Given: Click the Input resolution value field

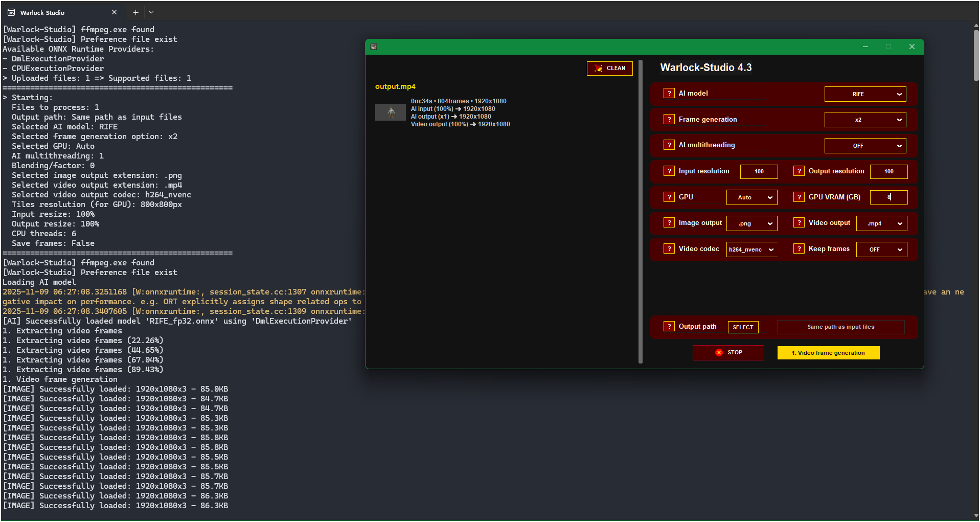Looking at the screenshot, I should click(759, 172).
